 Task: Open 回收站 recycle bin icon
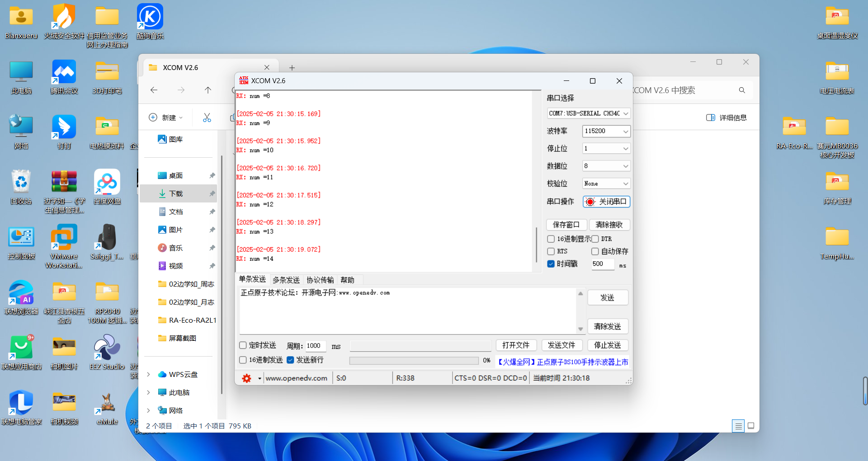(21, 187)
